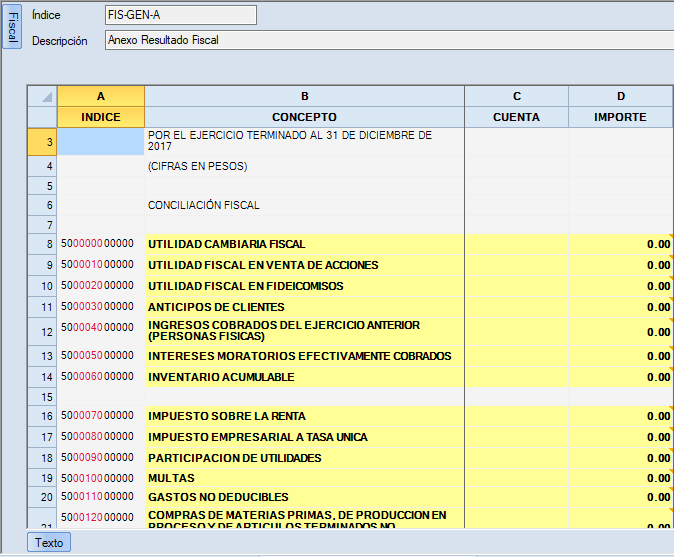The height and width of the screenshot is (557, 674).
Task: Select column D header
Action: 620,96
